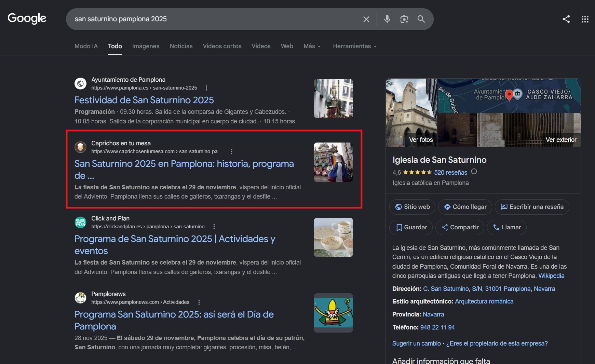Click the Click and Plan favicon

coord(80,222)
